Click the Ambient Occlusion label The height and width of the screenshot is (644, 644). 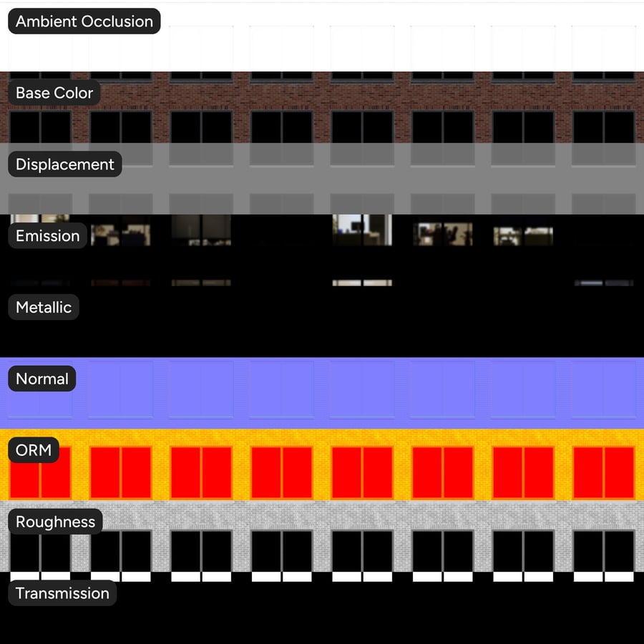(x=84, y=21)
